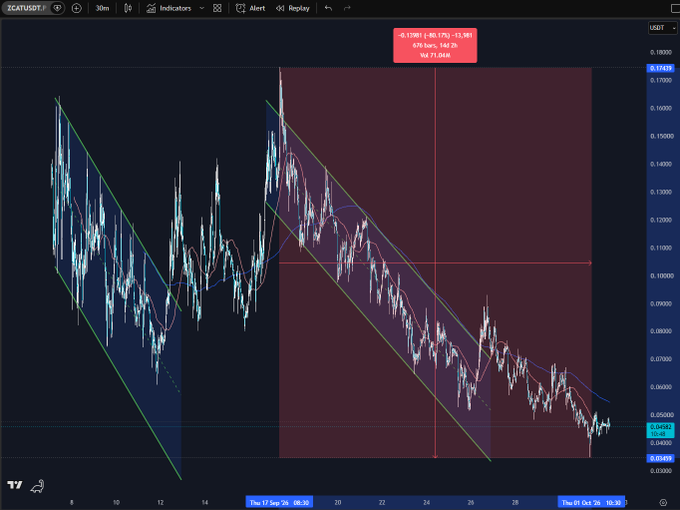The height and width of the screenshot is (510, 680).
Task: Open the ZCATUSDT.P symbol search
Action: (26, 8)
